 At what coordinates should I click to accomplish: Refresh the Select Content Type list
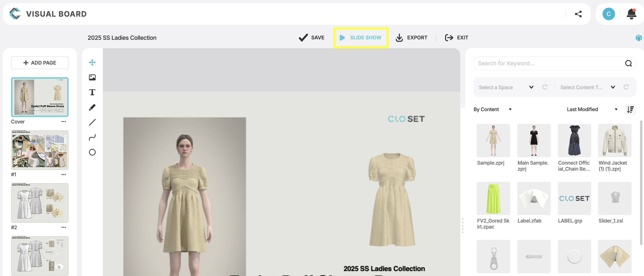(626, 87)
